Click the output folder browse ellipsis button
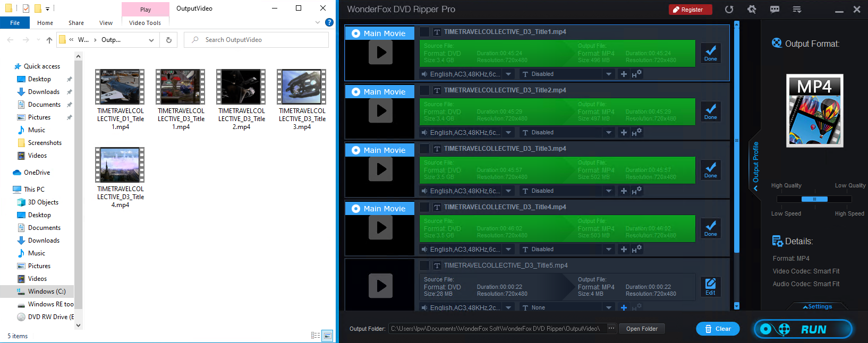 [x=611, y=329]
